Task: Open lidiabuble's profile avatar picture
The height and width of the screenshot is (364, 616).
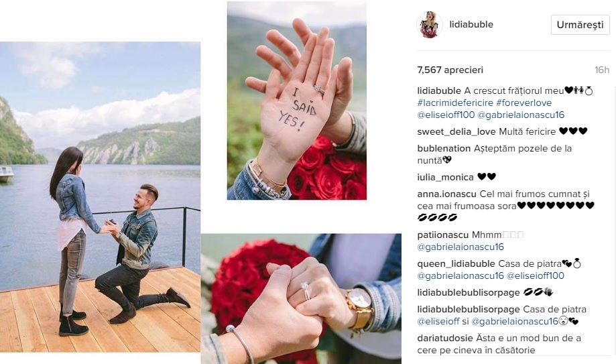Action: 430,25
